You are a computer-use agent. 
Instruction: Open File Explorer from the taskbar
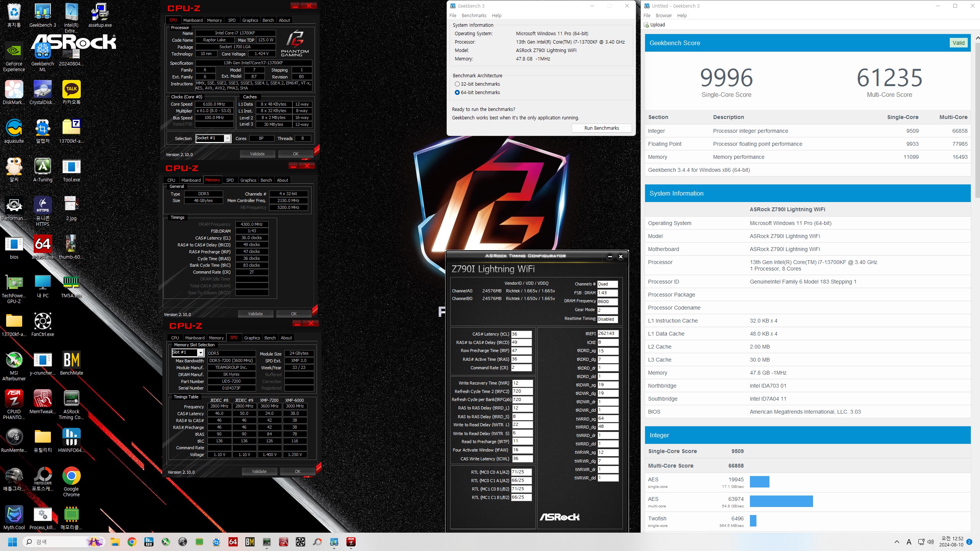tap(115, 542)
